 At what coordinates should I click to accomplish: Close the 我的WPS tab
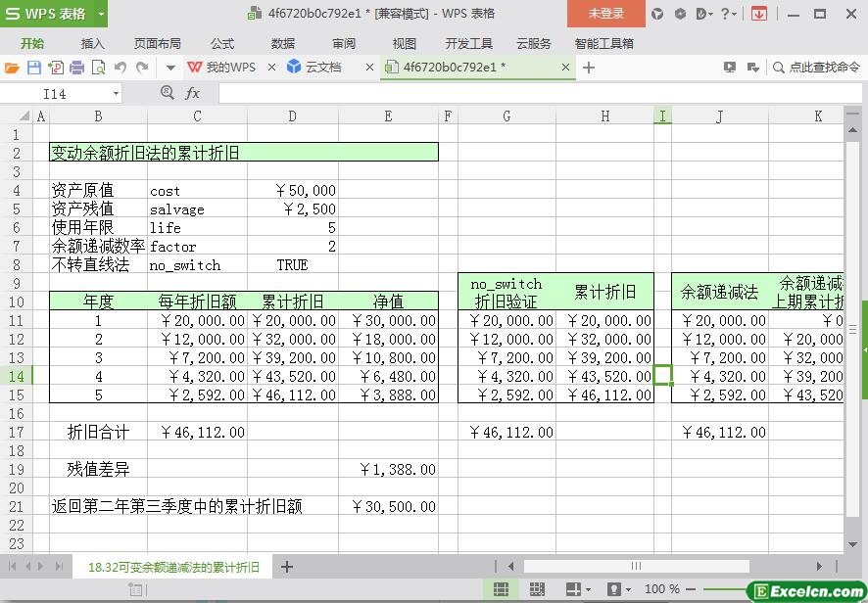point(271,68)
